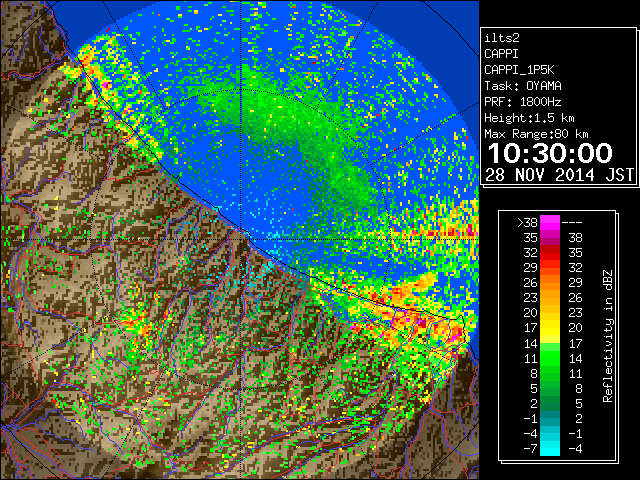
Task: Click the 'Task: OYAMA' line
Action: [x=523, y=86]
